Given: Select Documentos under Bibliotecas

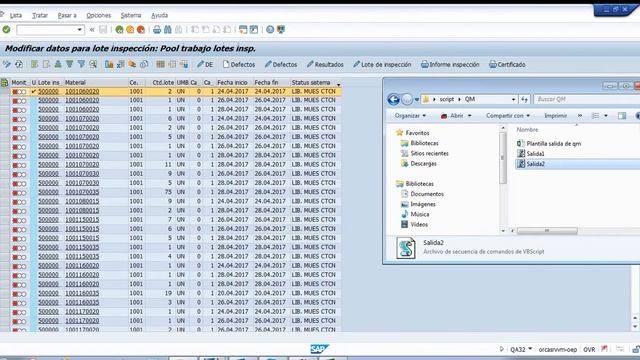Looking at the screenshot, I should coord(427,194).
